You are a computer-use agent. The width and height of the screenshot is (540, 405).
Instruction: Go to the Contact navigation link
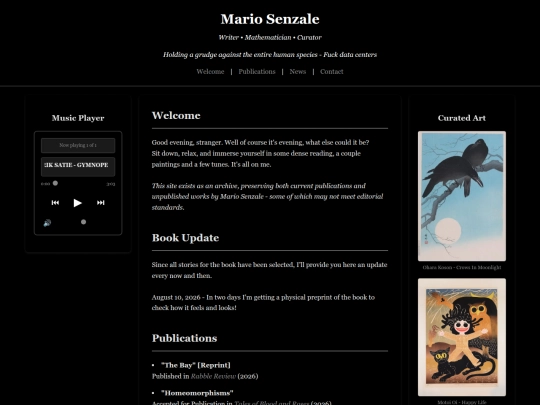point(332,72)
